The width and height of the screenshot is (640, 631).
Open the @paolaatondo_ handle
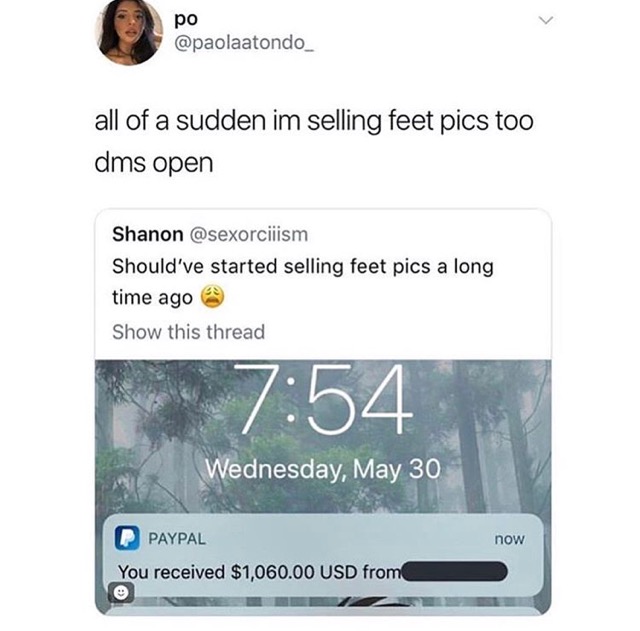pos(244,43)
